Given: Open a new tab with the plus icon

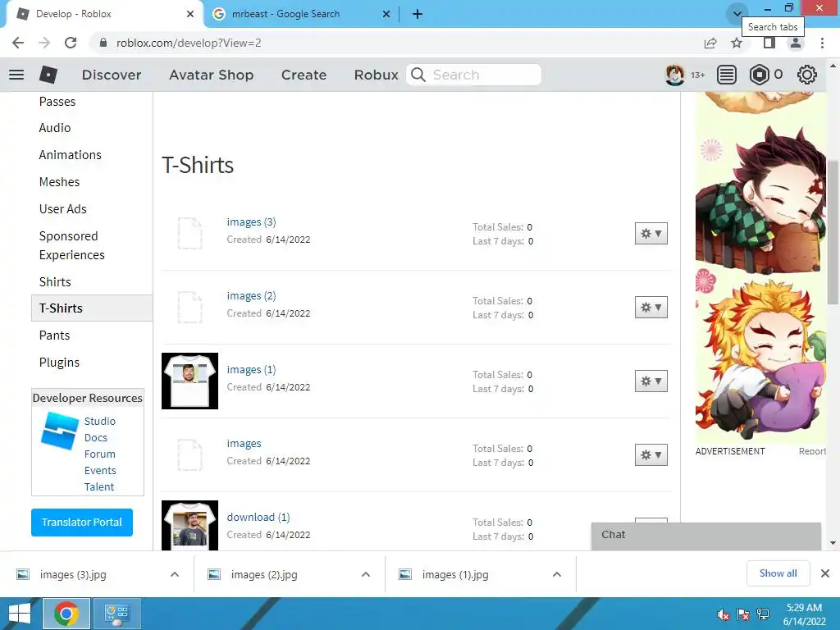Looking at the screenshot, I should pyautogui.click(x=418, y=14).
